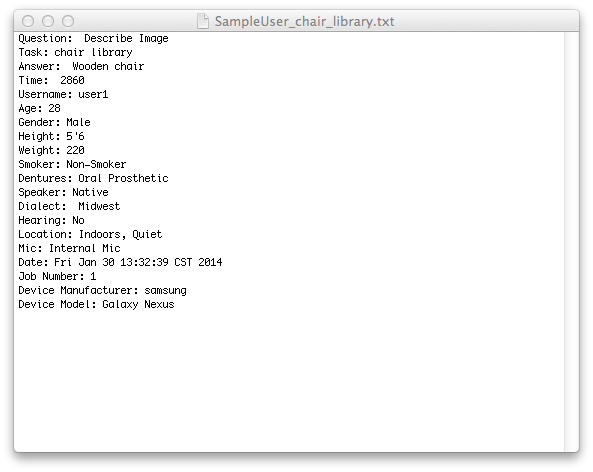Click the minimize window button
This screenshot has width=593, height=472.
click(48, 21)
